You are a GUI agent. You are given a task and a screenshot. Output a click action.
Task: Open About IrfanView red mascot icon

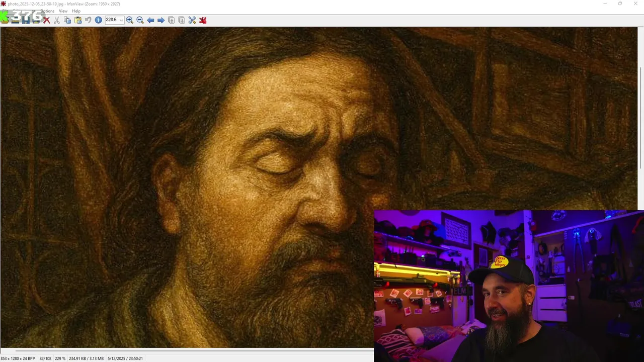pos(203,20)
